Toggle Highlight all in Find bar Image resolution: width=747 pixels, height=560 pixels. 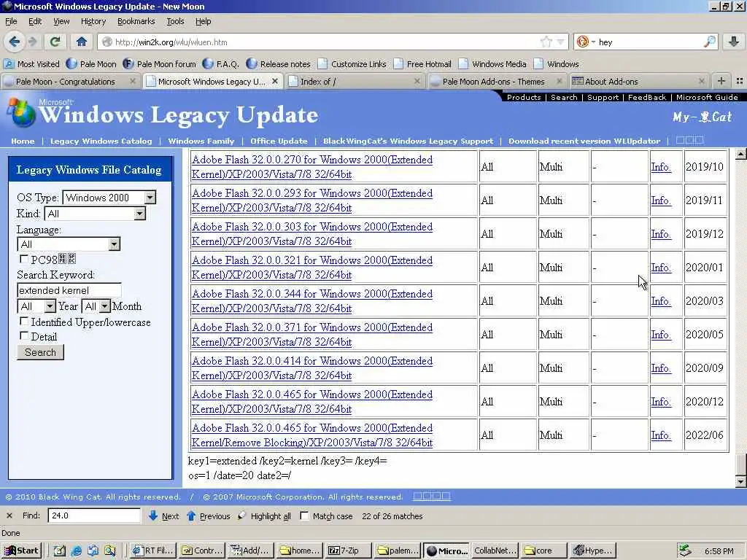click(264, 516)
